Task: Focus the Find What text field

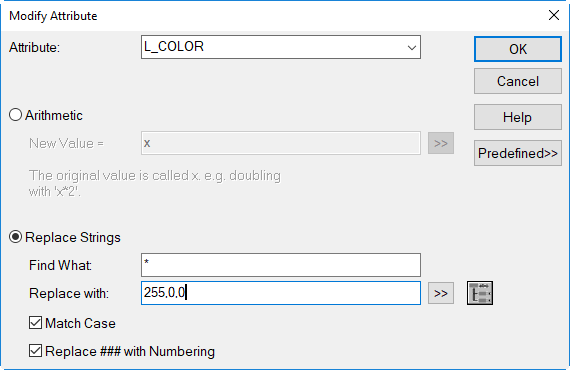Action: (x=281, y=265)
